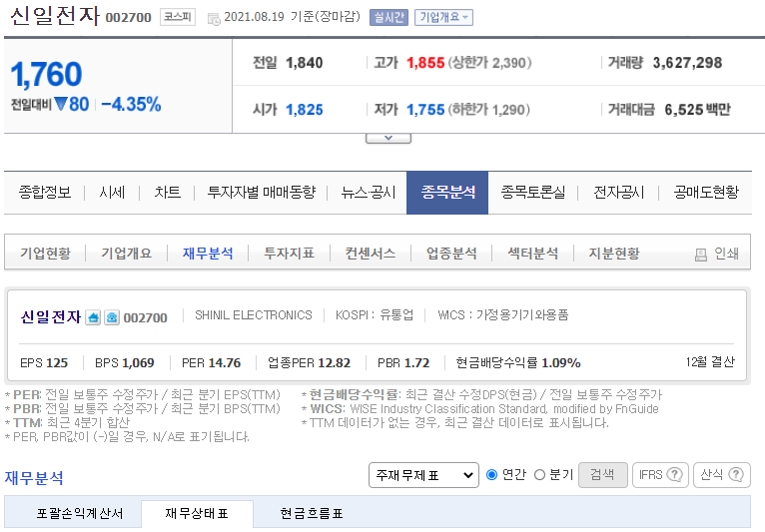Open the IFRS help question mark
Image resolution: width=765 pixels, height=532 pixels.
click(674, 474)
